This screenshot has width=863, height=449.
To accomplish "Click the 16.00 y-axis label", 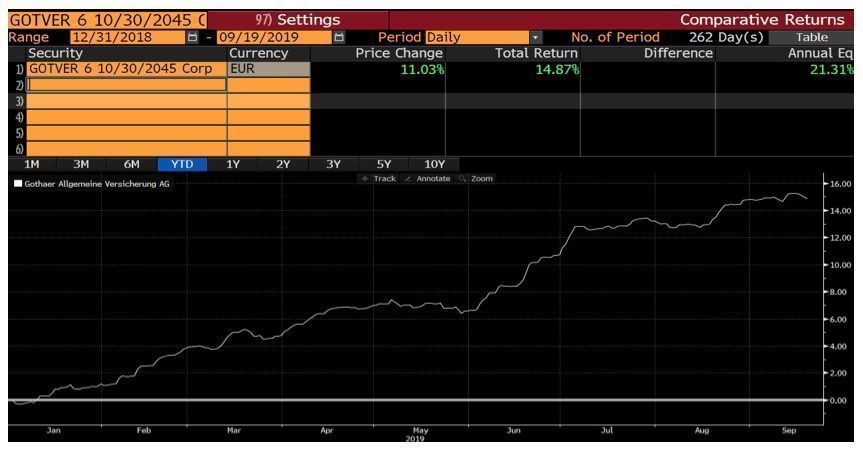I will 840,184.
